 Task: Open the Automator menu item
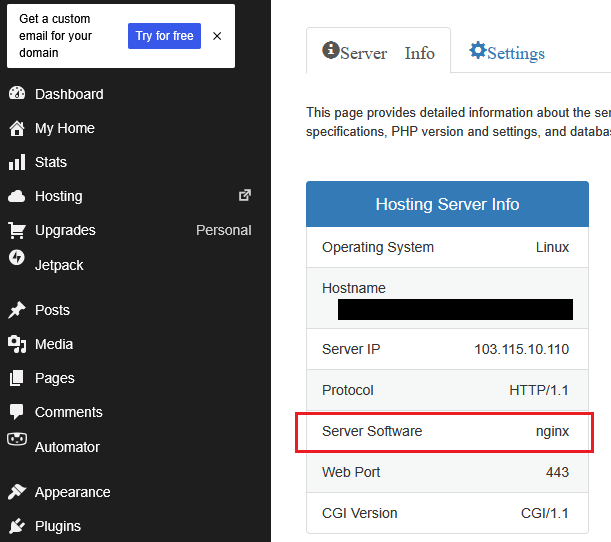pos(67,447)
